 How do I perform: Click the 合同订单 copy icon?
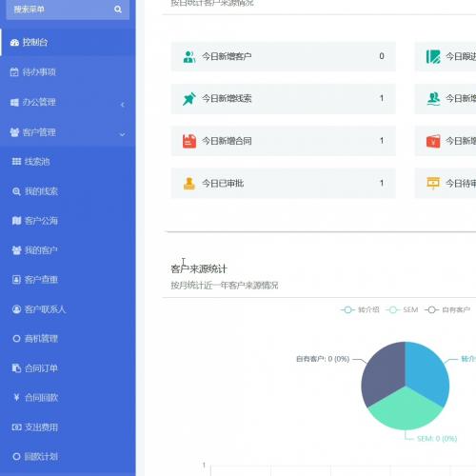[16, 368]
